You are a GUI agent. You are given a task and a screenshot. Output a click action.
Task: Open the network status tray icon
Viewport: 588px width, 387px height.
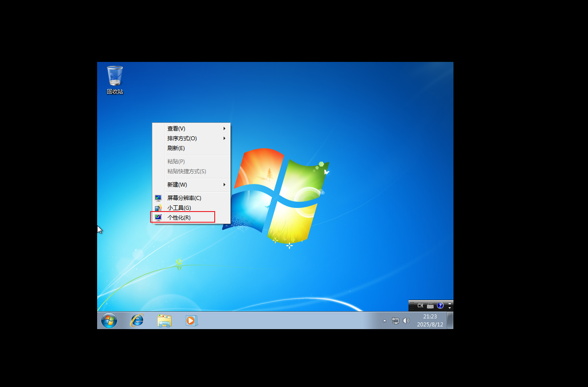click(x=396, y=321)
